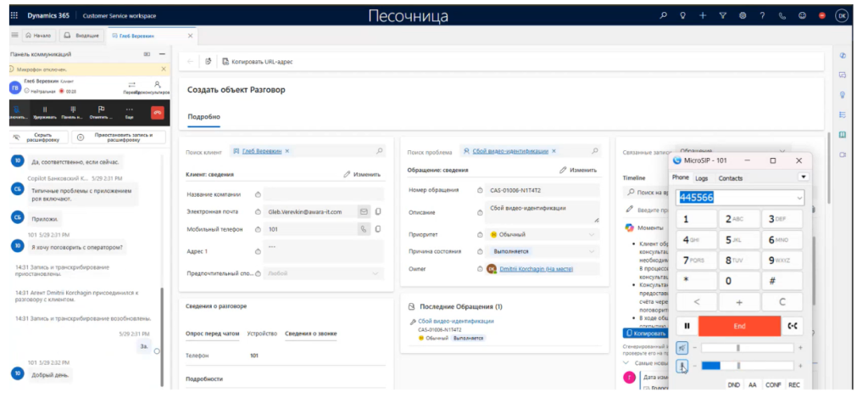Click the email icon beside Gleb.Verevkin address
Screen dimensions: 868x398
(x=364, y=211)
